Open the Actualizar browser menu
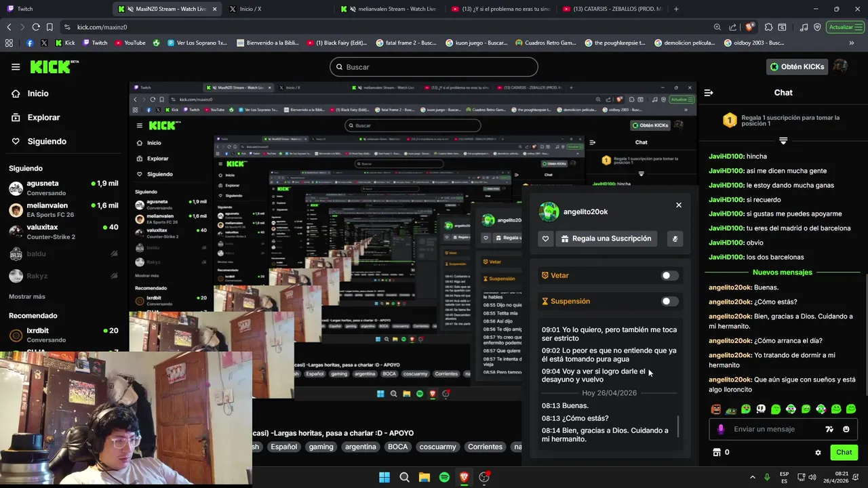Image resolution: width=868 pixels, height=488 pixels. (x=845, y=27)
